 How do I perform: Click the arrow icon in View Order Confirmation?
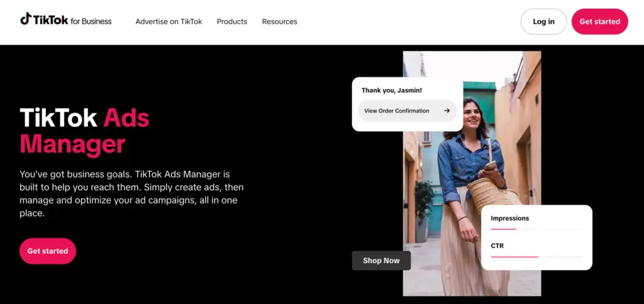[x=447, y=111]
